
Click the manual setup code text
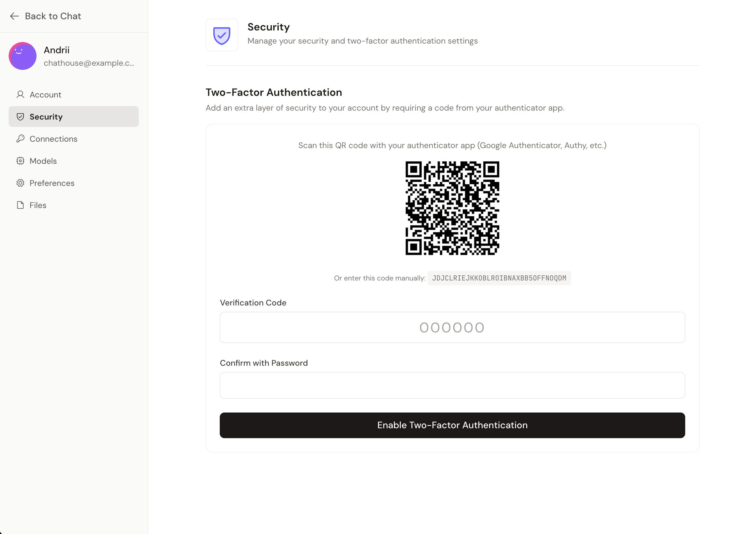(499, 278)
